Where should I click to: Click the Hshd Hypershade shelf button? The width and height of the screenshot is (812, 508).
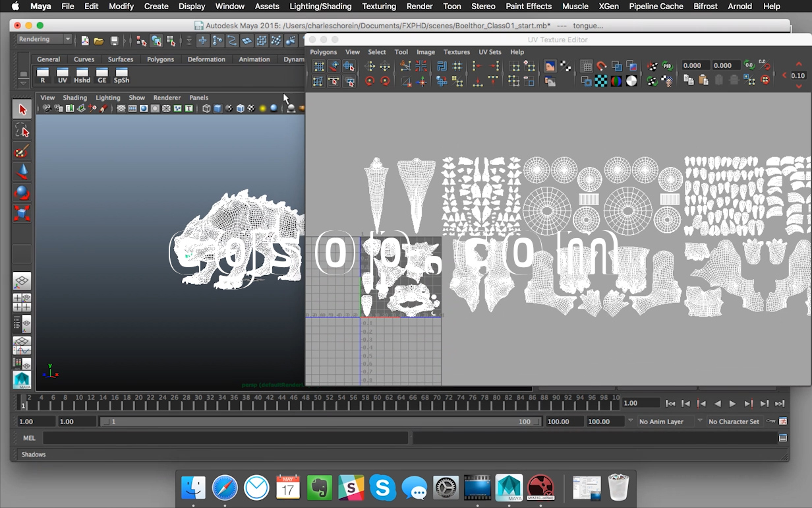click(82, 75)
